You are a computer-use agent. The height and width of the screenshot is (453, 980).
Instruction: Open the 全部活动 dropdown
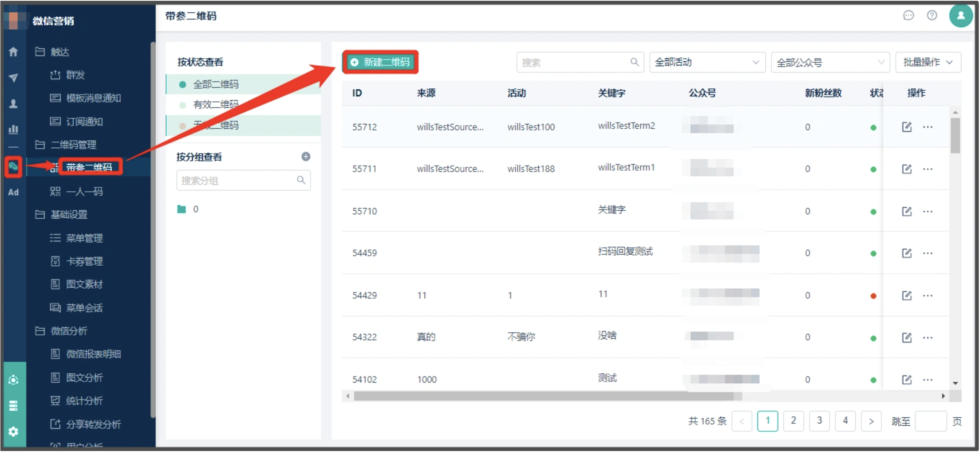pos(707,62)
